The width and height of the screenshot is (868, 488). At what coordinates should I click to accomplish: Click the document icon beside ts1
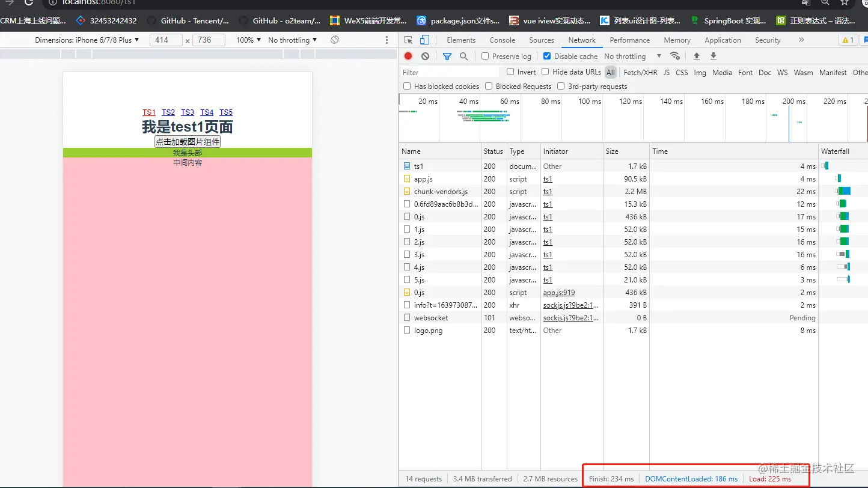(407, 166)
